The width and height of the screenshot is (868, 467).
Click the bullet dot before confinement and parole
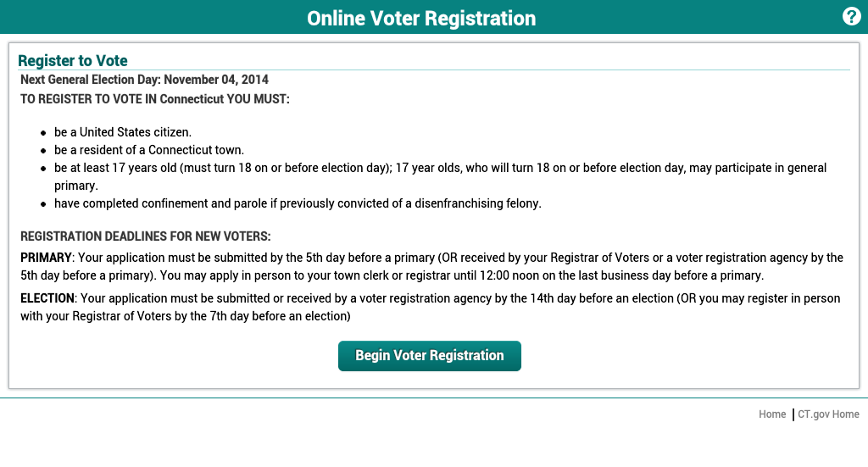point(43,204)
